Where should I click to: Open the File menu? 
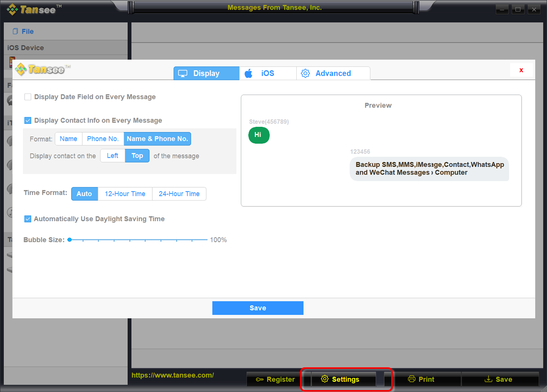[23, 32]
